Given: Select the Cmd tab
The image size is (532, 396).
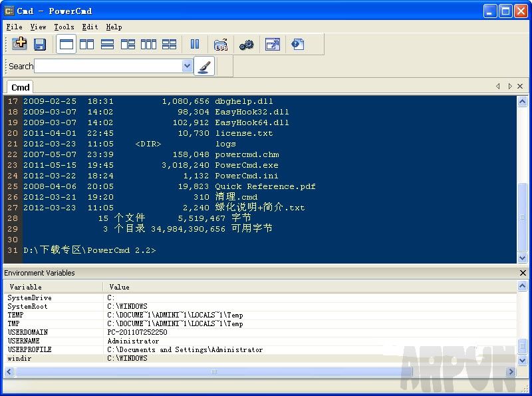Looking at the screenshot, I should pyautogui.click(x=19, y=87).
